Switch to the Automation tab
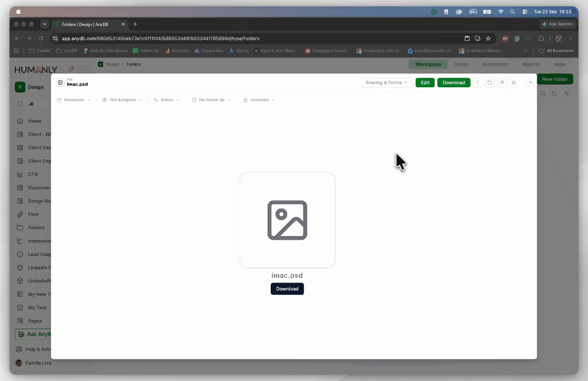The width and height of the screenshot is (588, 381). pos(495,64)
